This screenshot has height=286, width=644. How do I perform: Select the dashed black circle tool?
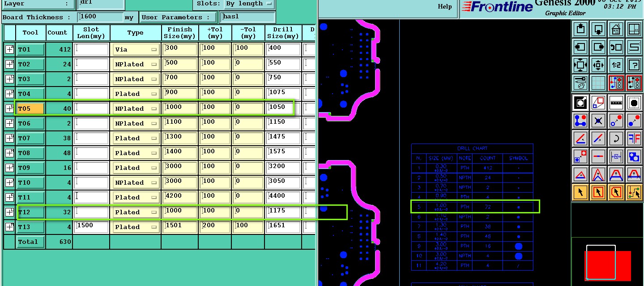(x=634, y=103)
